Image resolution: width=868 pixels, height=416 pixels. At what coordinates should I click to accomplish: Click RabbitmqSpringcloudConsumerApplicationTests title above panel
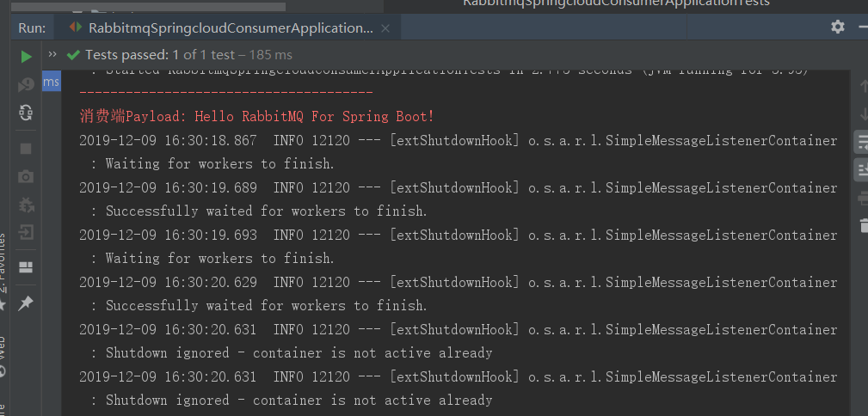pyautogui.click(x=616, y=3)
